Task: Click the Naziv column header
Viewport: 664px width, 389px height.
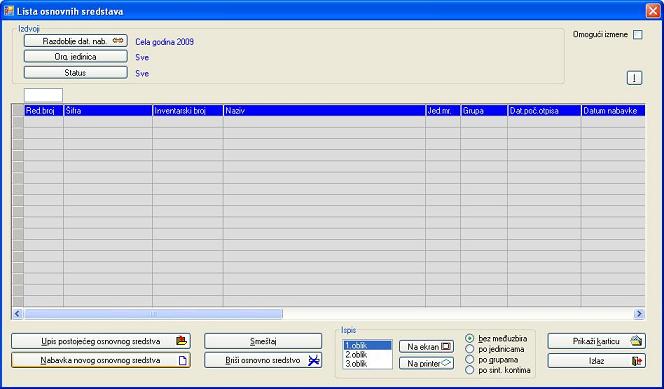Action: [x=324, y=110]
